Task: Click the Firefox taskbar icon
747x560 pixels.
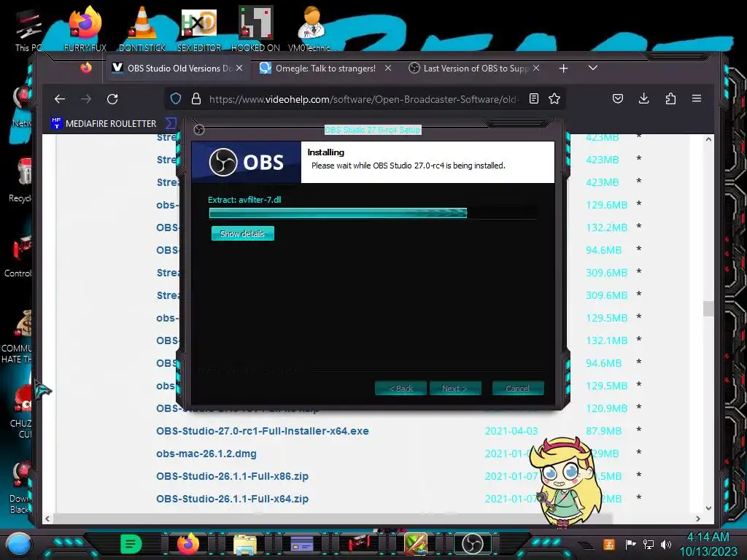Action: click(188, 544)
